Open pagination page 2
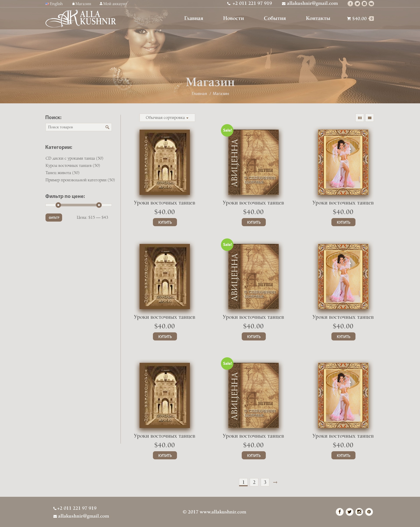 tap(254, 482)
